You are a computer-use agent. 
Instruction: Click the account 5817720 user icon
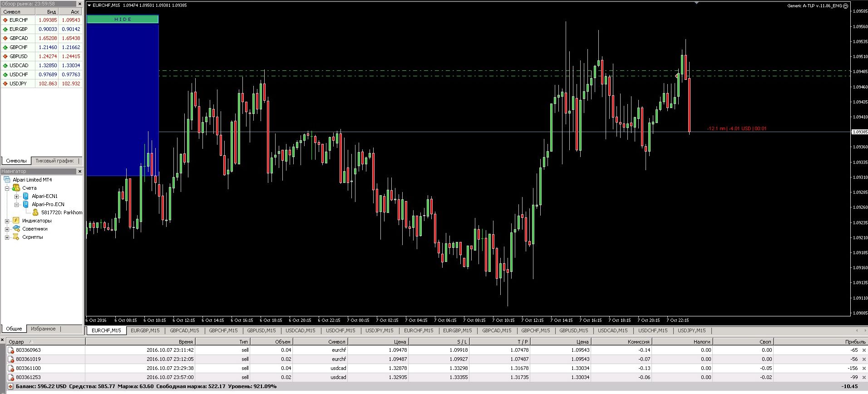[35, 212]
